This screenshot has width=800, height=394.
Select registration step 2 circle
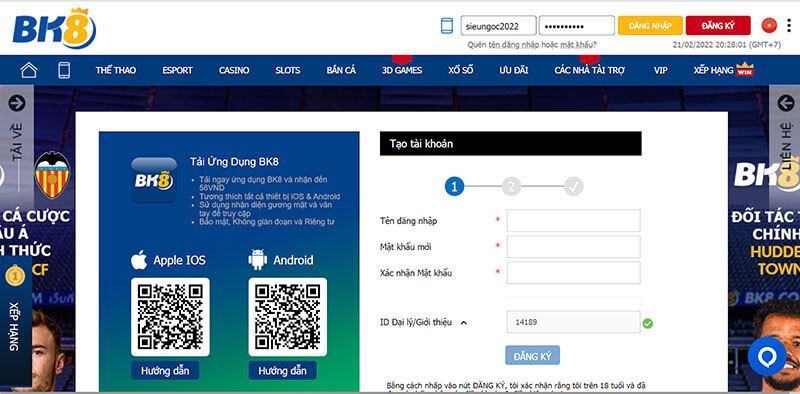click(510, 187)
